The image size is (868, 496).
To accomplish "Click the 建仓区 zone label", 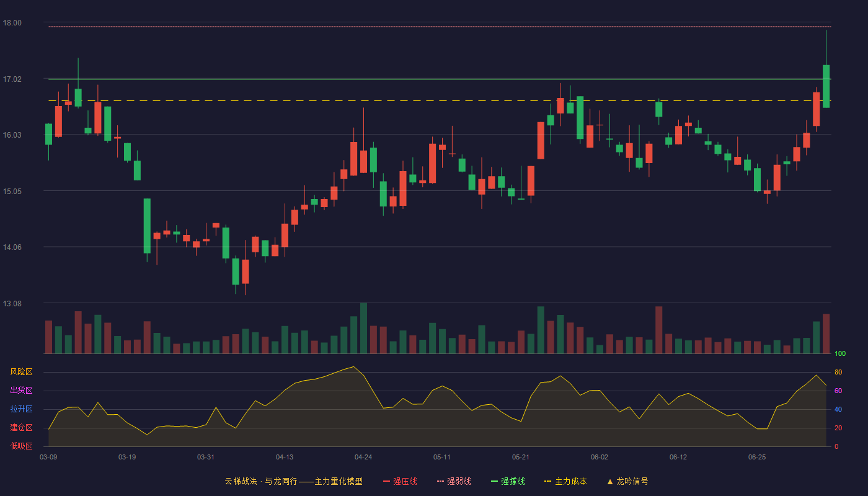I will (x=21, y=428).
